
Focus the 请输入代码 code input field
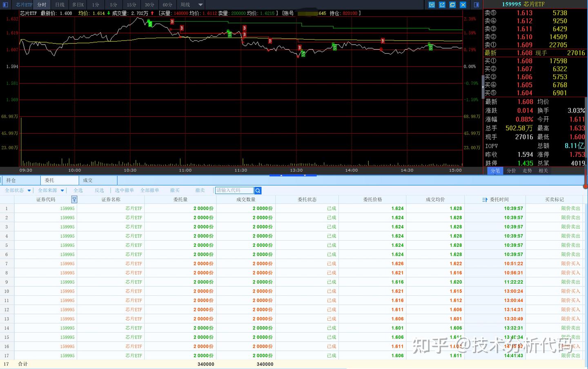tap(235, 190)
